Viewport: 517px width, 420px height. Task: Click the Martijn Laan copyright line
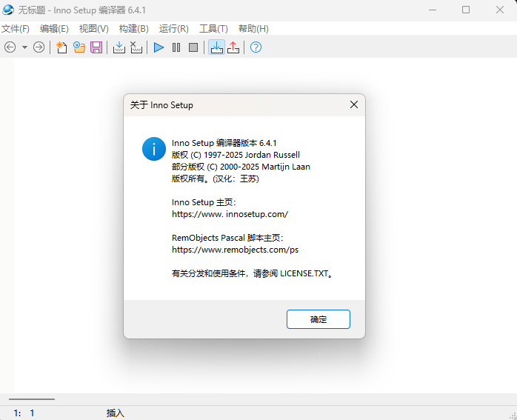241,167
